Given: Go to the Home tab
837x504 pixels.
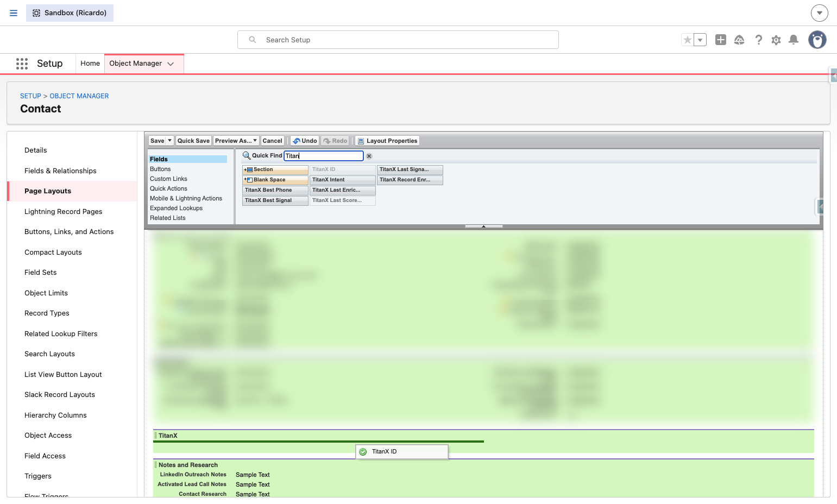Looking at the screenshot, I should click(90, 64).
